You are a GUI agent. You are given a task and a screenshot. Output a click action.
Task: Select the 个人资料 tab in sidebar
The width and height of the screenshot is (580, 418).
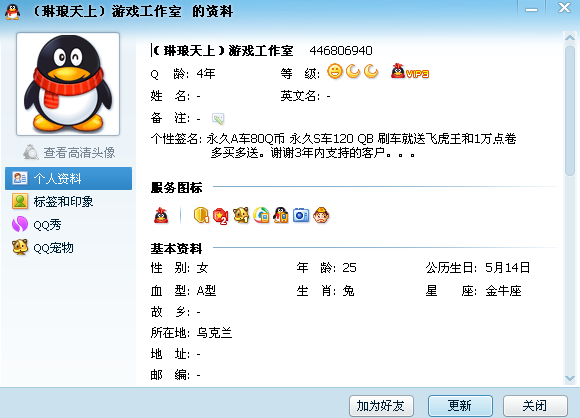(68, 178)
